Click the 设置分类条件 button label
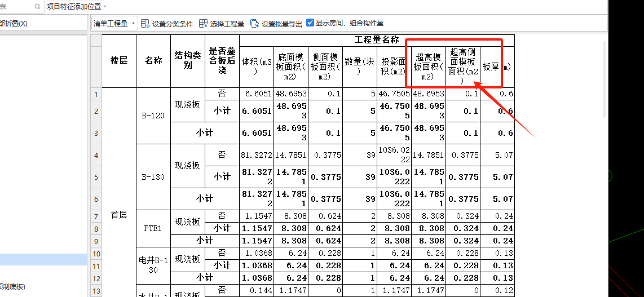This screenshot has width=644, height=297. tap(173, 24)
